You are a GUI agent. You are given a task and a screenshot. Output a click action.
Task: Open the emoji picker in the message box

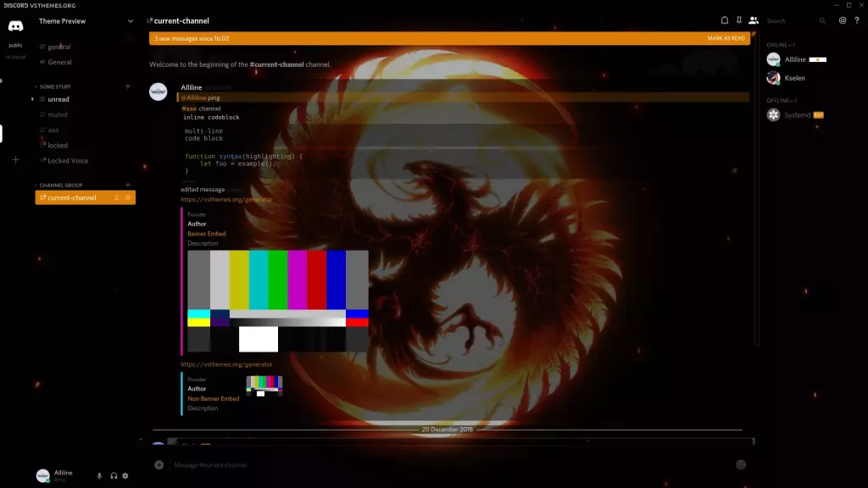pos(741,464)
